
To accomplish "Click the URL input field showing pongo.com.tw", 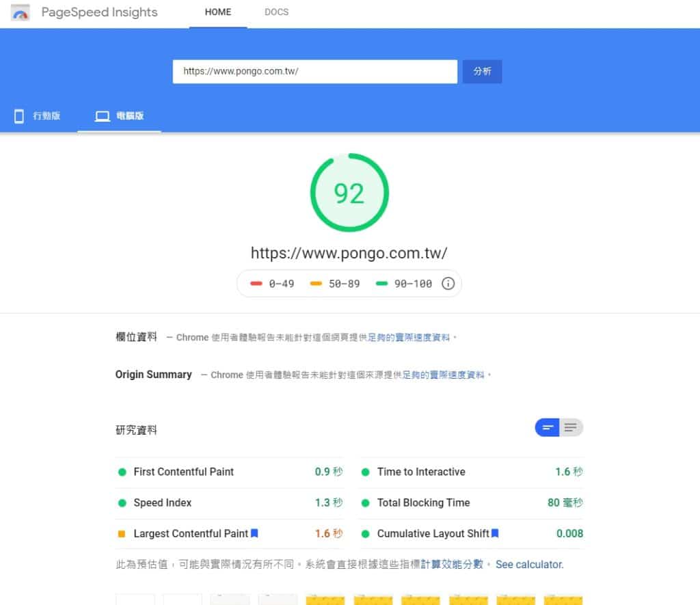I will coord(314,71).
